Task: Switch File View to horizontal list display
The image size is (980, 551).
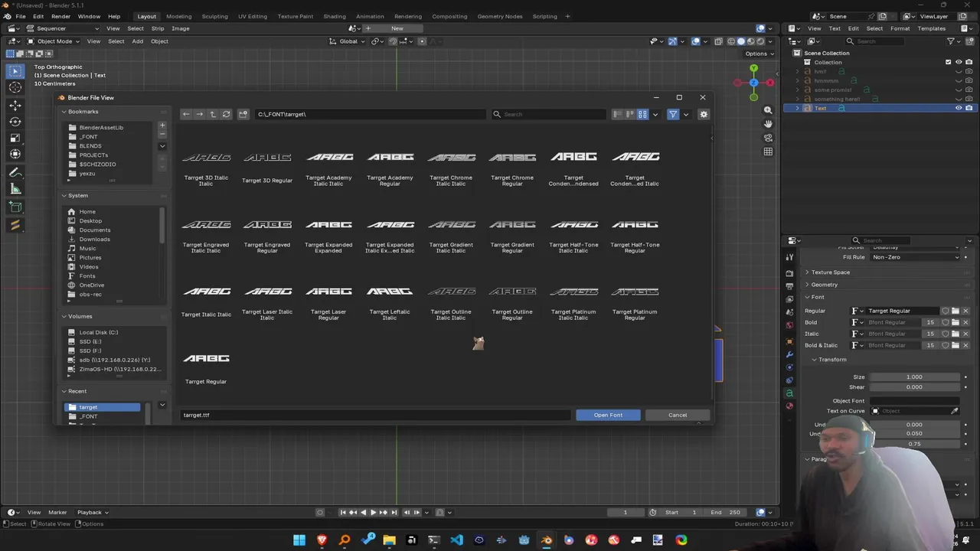Action: coord(630,115)
